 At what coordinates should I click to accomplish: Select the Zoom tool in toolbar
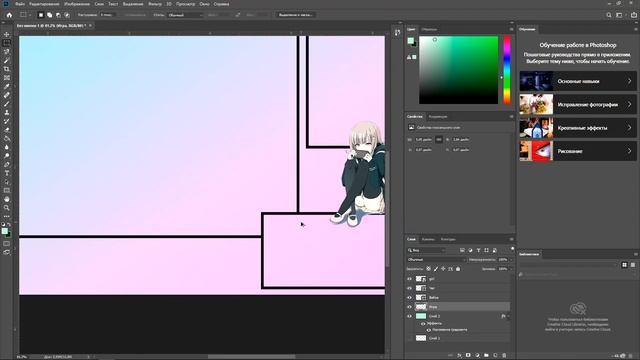point(7,208)
